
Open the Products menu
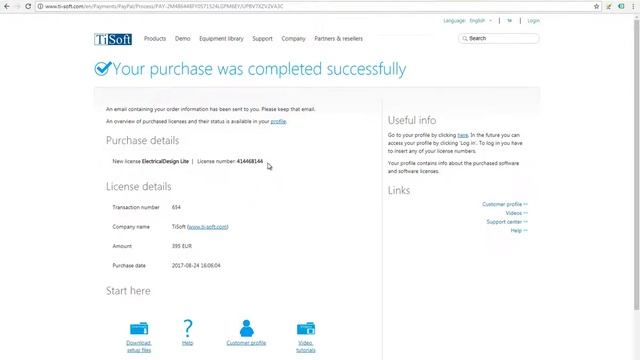(155, 38)
